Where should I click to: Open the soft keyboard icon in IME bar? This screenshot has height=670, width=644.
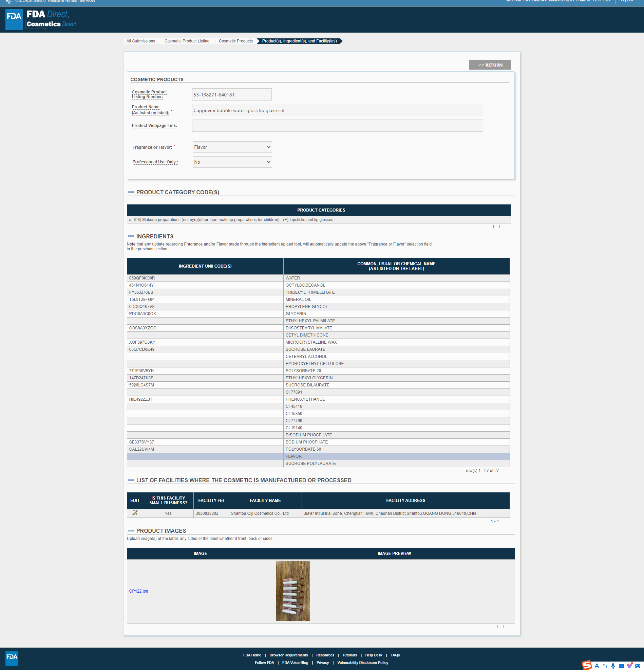[x=622, y=666]
